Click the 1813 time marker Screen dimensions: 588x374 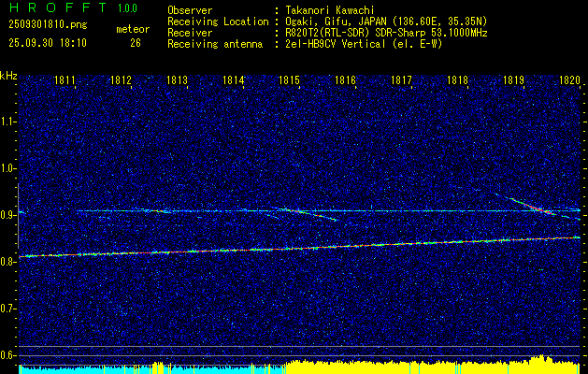coord(177,81)
